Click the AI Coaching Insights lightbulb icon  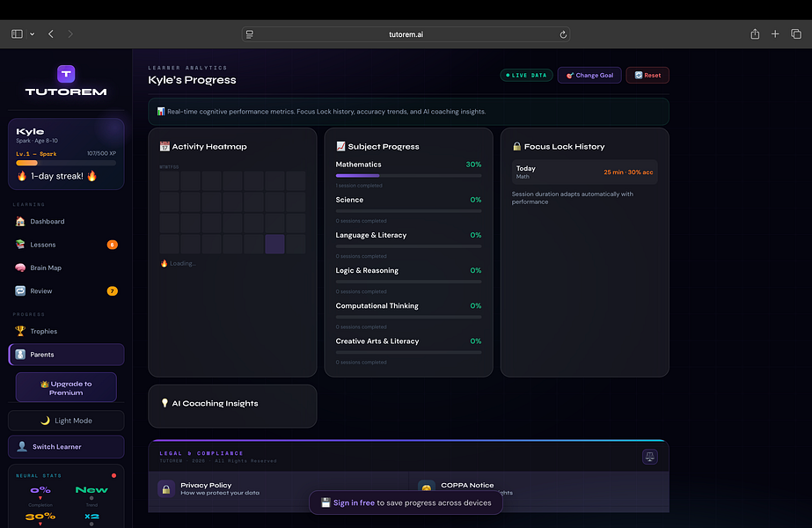coord(165,403)
